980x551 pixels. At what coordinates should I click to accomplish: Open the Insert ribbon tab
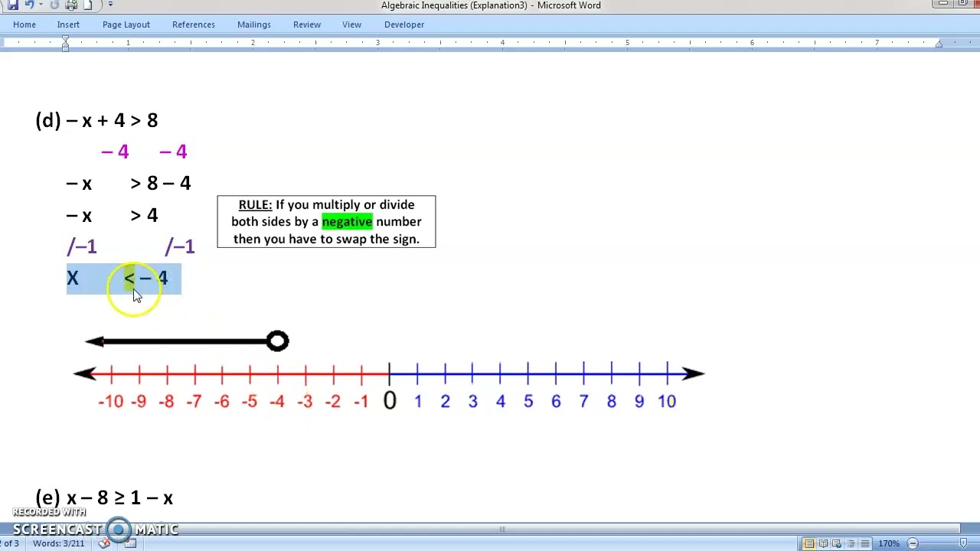click(x=68, y=24)
